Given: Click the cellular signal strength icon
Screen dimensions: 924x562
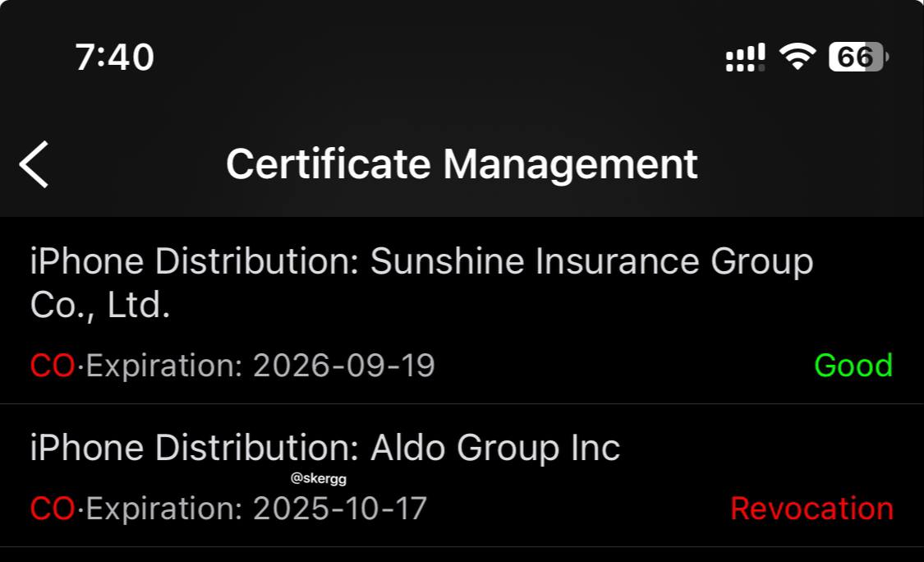Looking at the screenshot, I should (x=745, y=58).
